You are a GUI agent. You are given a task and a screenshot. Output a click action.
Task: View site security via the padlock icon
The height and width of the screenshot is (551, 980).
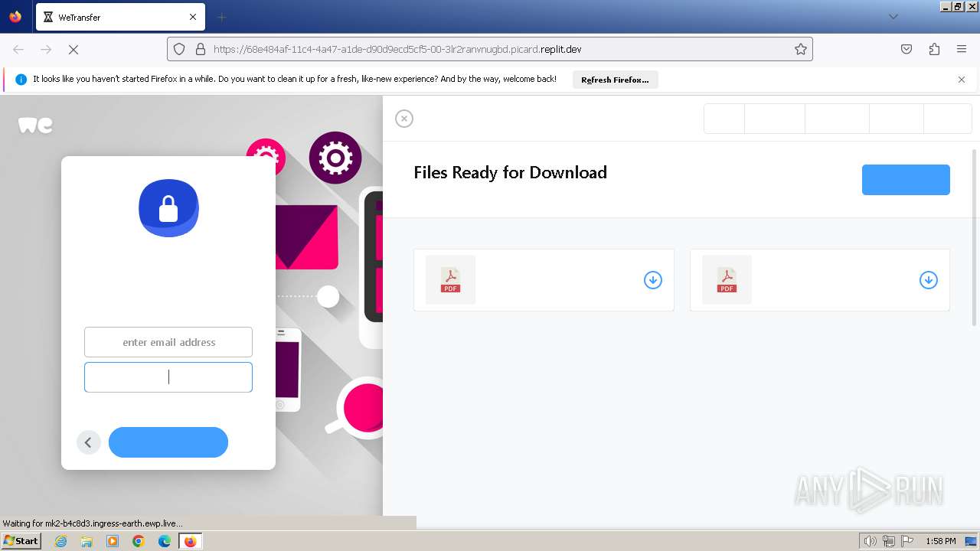[201, 49]
